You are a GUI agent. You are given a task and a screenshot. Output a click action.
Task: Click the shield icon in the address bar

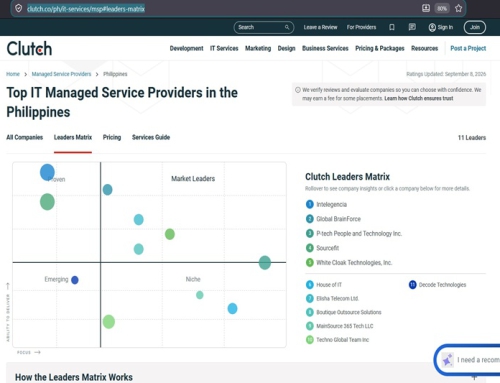coord(19,8)
